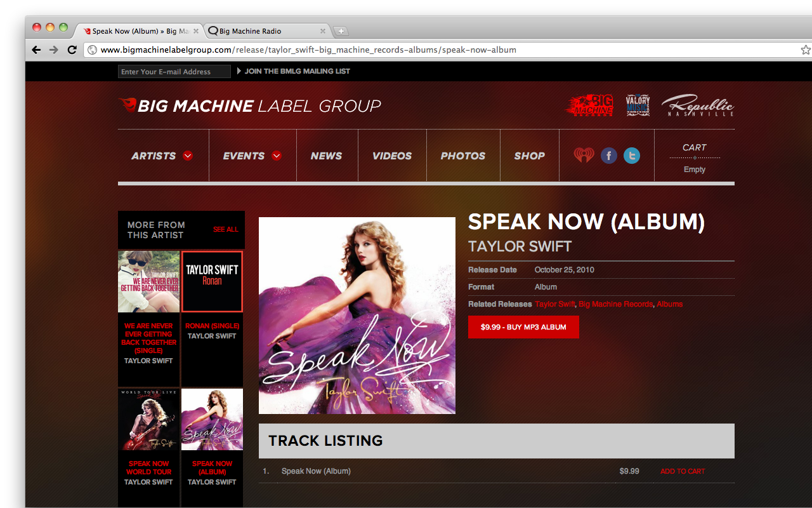The width and height of the screenshot is (812, 508).
Task: Open the Republic Nashville logo
Action: point(698,105)
